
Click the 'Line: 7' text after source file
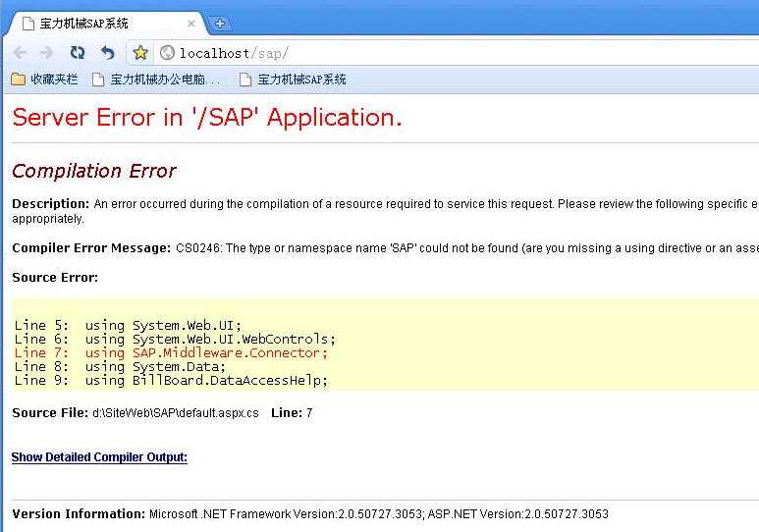[292, 413]
